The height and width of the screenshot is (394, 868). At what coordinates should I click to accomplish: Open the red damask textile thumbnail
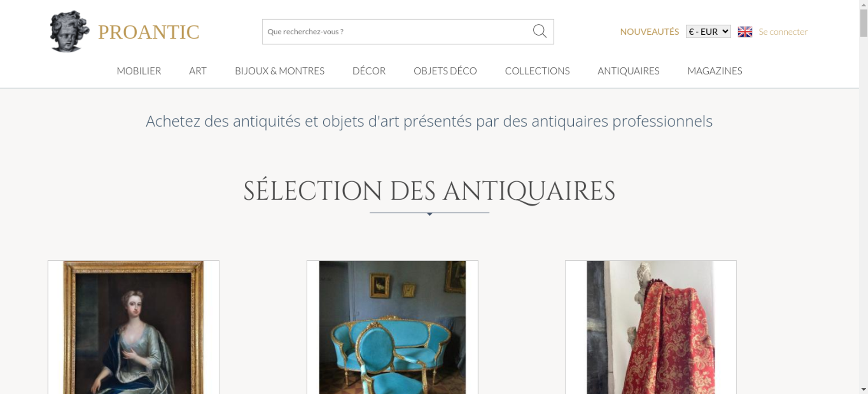651,327
